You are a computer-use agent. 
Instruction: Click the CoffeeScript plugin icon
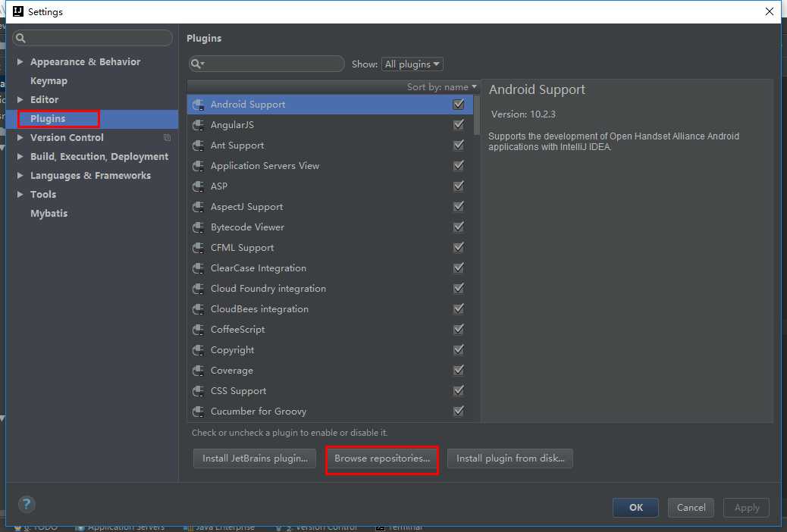click(198, 330)
